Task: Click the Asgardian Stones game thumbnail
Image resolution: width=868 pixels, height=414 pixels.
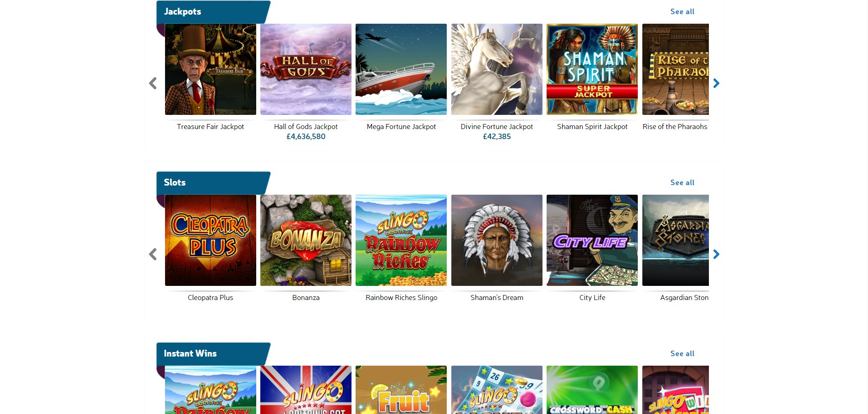Action: tap(676, 240)
